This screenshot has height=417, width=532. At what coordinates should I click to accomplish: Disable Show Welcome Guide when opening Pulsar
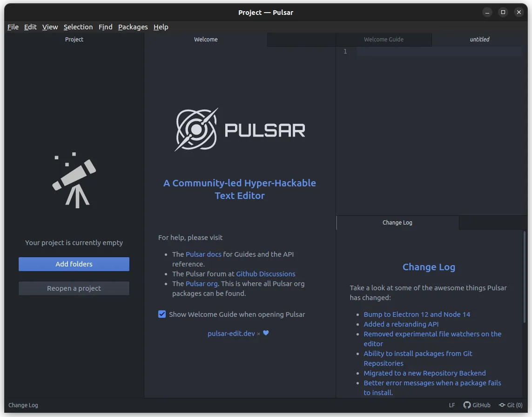pos(162,314)
